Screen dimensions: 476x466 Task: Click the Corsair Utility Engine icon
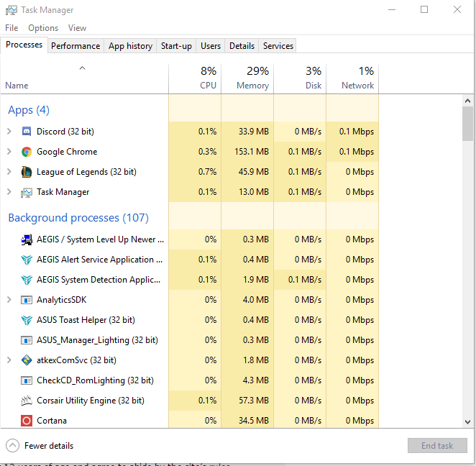27,401
